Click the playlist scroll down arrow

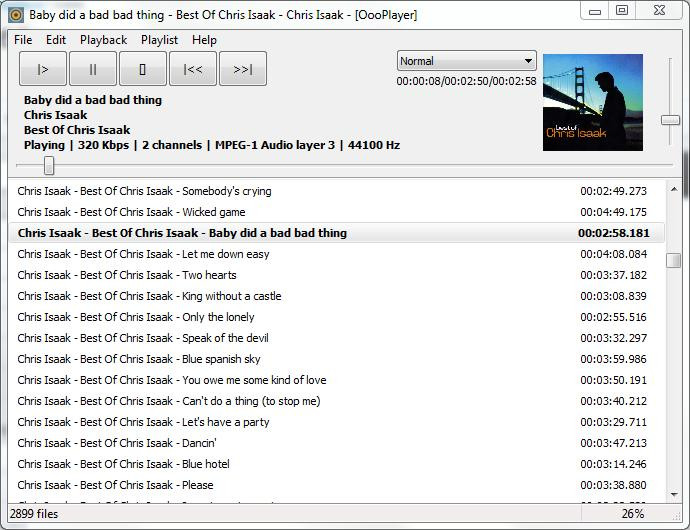[x=674, y=495]
